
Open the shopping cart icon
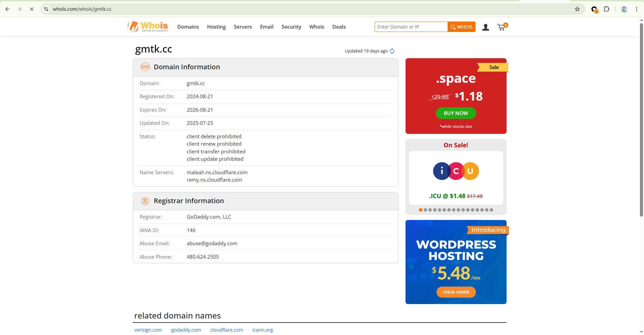[x=501, y=27]
